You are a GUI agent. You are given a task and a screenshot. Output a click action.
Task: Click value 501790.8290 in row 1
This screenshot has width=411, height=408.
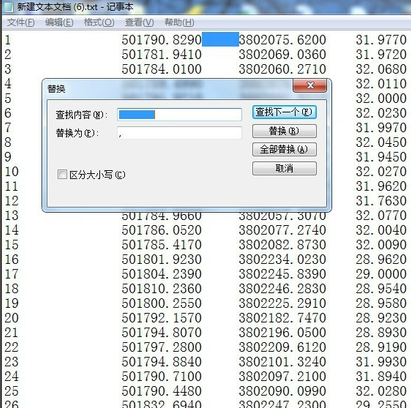(161, 40)
